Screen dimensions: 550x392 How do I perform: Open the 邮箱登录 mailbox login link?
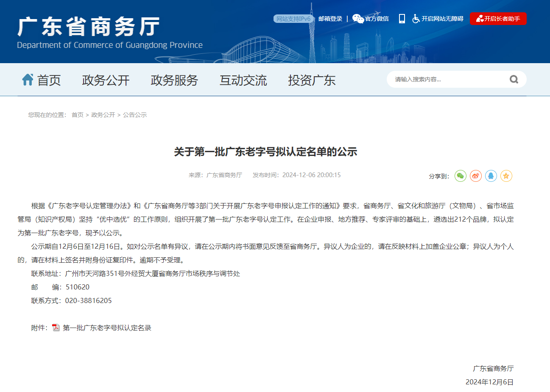(330, 19)
